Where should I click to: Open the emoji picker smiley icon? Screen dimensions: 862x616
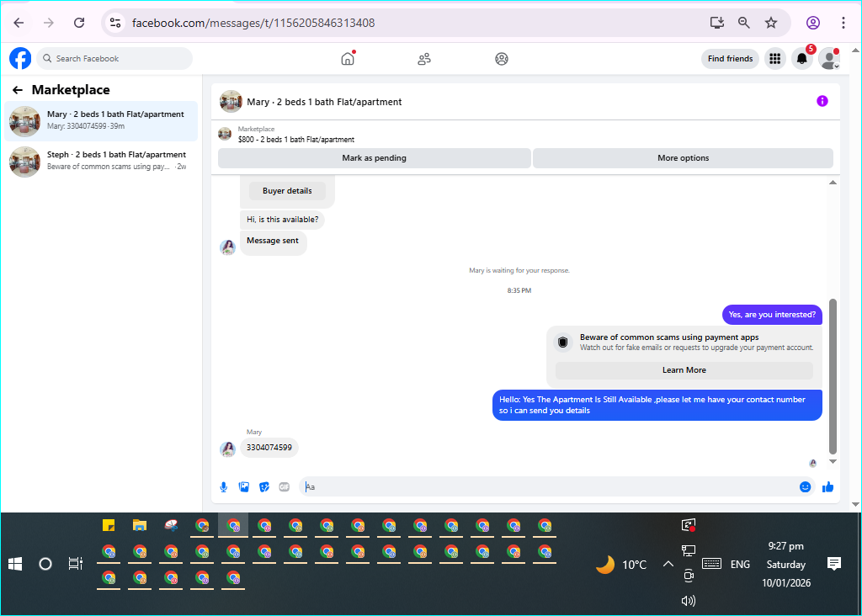pos(805,487)
